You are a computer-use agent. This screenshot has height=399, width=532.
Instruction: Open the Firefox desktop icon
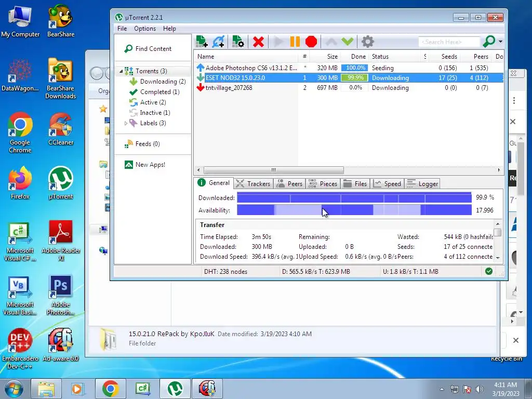[x=20, y=183]
